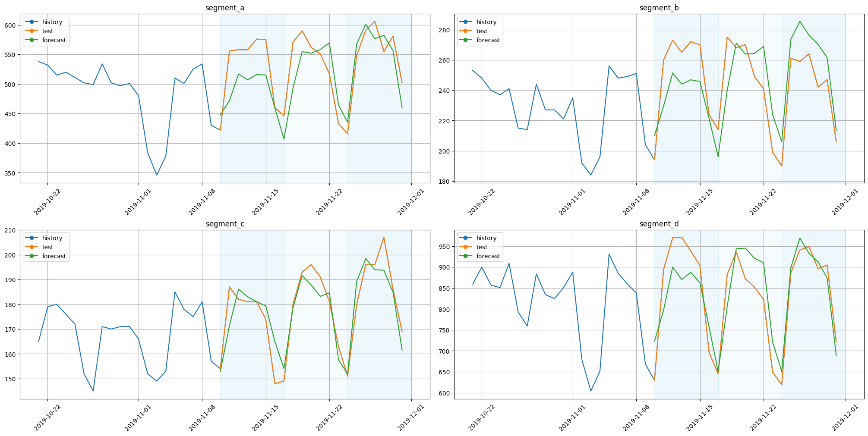868x436 pixels.
Task: Click the 950 y-axis label in segment_d
Action: (445, 247)
